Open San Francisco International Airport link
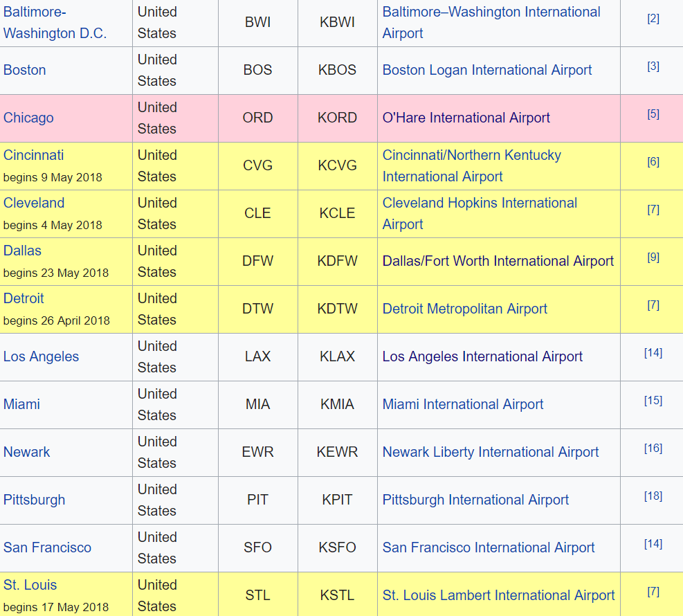Viewport: 683px width, 616px height. (489, 547)
